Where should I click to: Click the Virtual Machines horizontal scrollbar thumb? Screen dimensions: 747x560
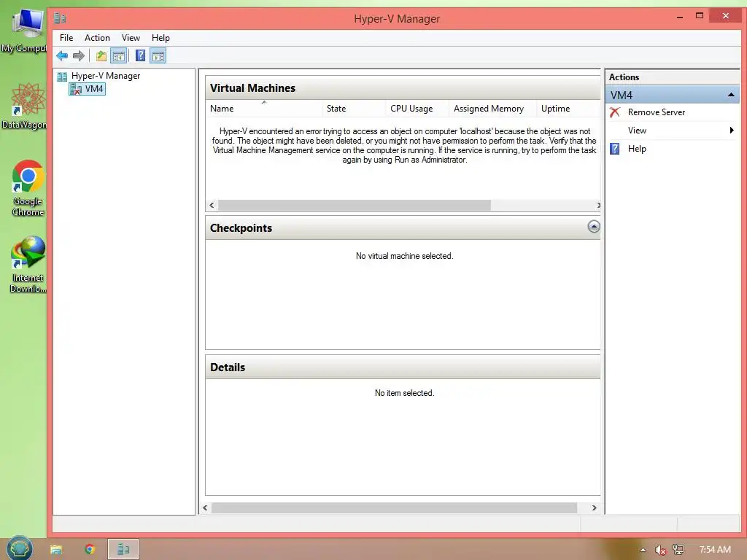(354, 205)
